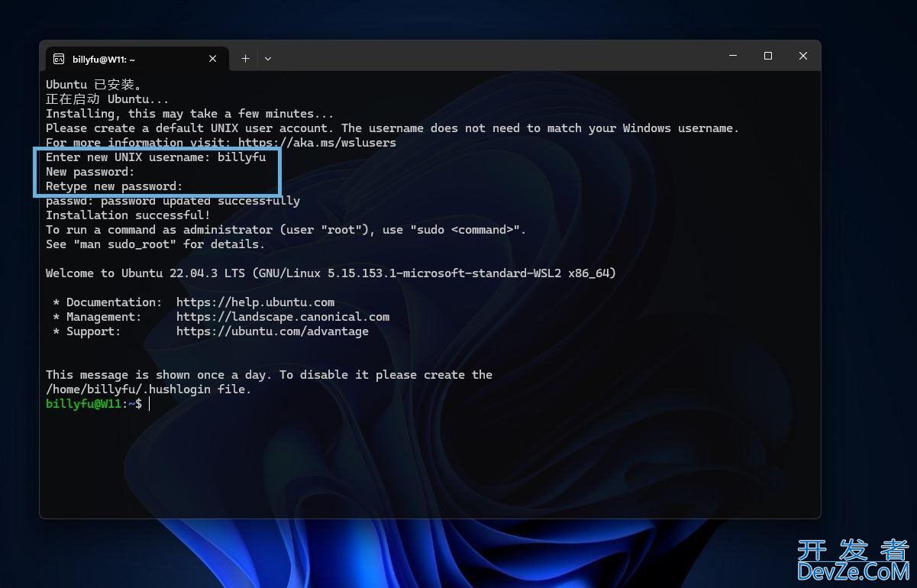Open a new terminal tab
The width and height of the screenshot is (917, 588).
coord(245,58)
